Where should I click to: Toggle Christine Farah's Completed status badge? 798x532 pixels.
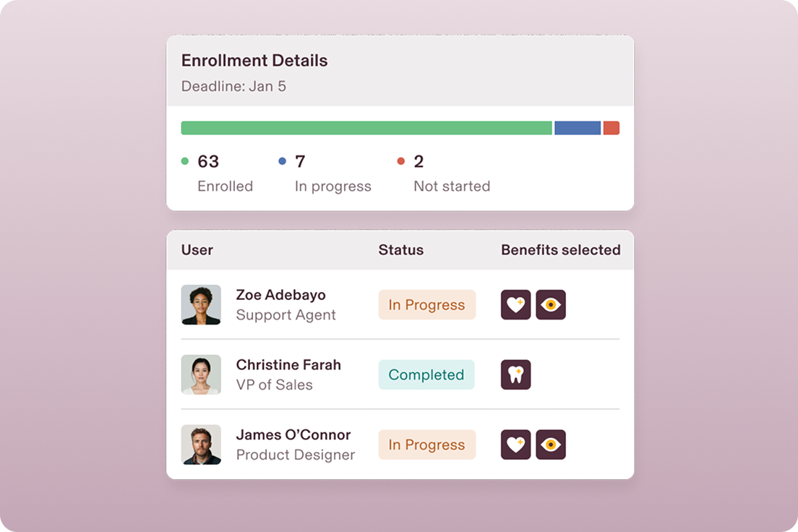[x=426, y=374]
